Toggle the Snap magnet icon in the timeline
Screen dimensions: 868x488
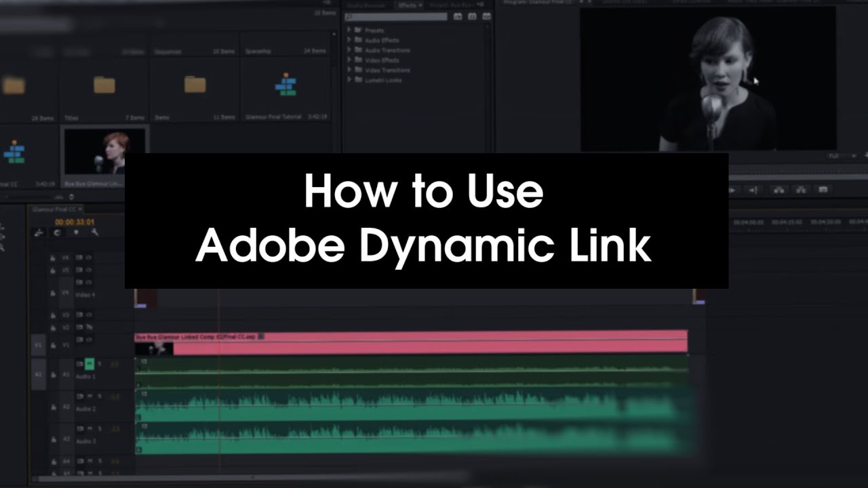[x=57, y=232]
